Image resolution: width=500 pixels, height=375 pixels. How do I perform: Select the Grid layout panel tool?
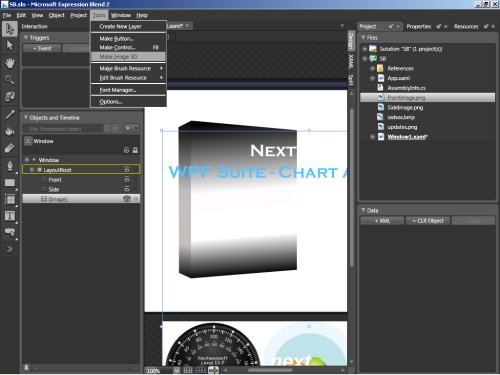(x=10, y=199)
